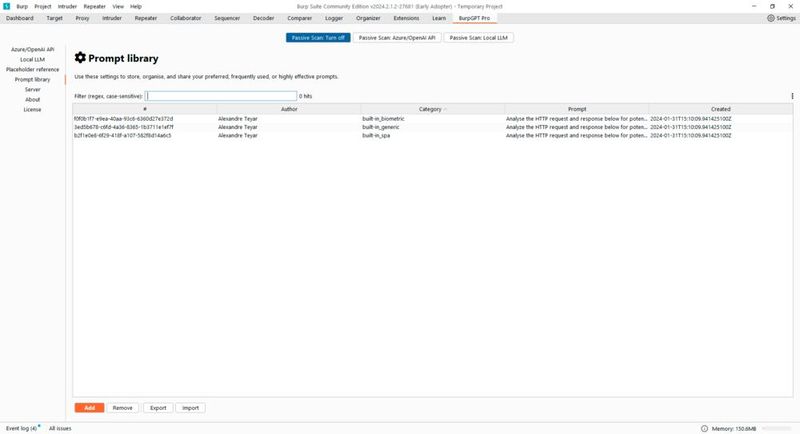The height and width of the screenshot is (434, 800).
Task: Open the Intruder menu
Action: tap(67, 7)
